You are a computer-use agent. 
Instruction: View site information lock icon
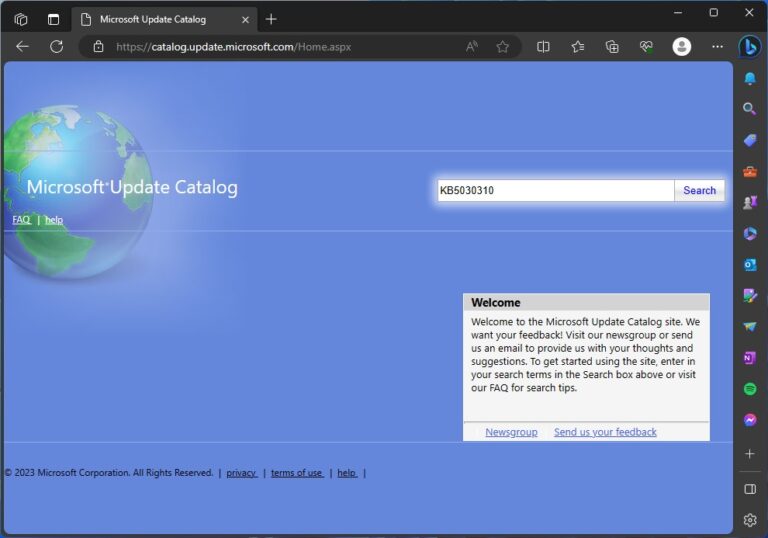[x=98, y=47]
